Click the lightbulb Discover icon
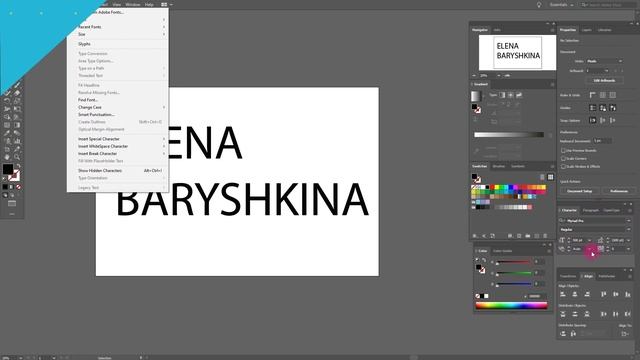The width and height of the screenshot is (640, 360). [539, 4]
